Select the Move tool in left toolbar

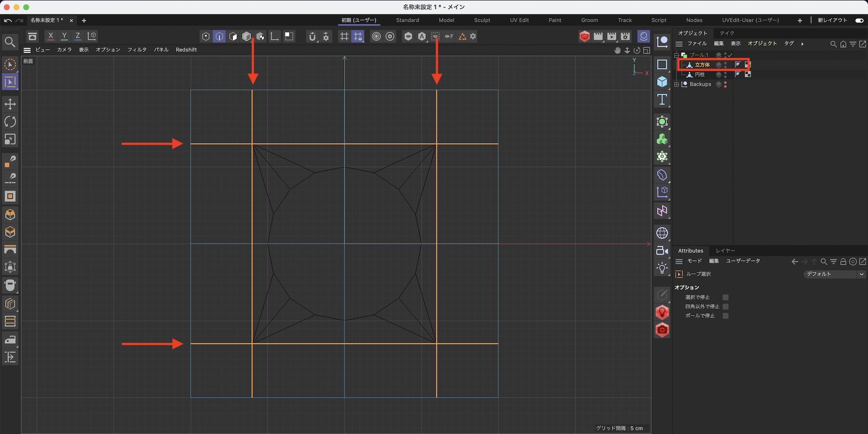coord(10,104)
